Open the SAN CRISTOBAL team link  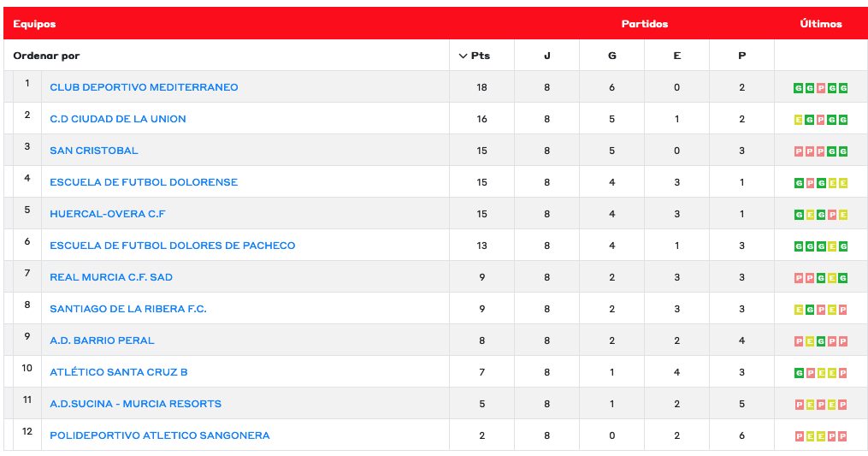click(94, 151)
